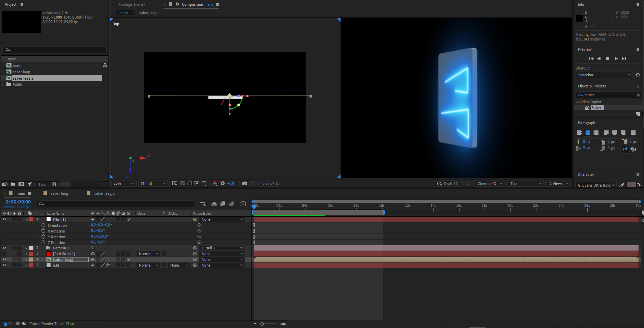Image resolution: width=644 pixels, height=328 pixels.
Task: Click the eyedropper in the Character panel
Action: [621, 185]
